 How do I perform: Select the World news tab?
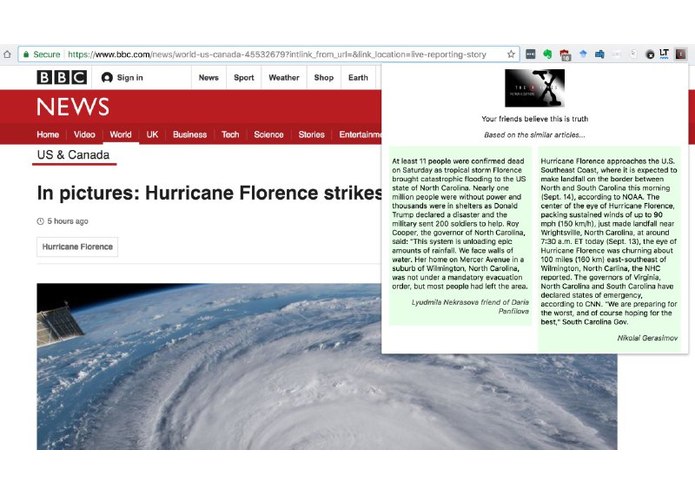[x=121, y=134]
